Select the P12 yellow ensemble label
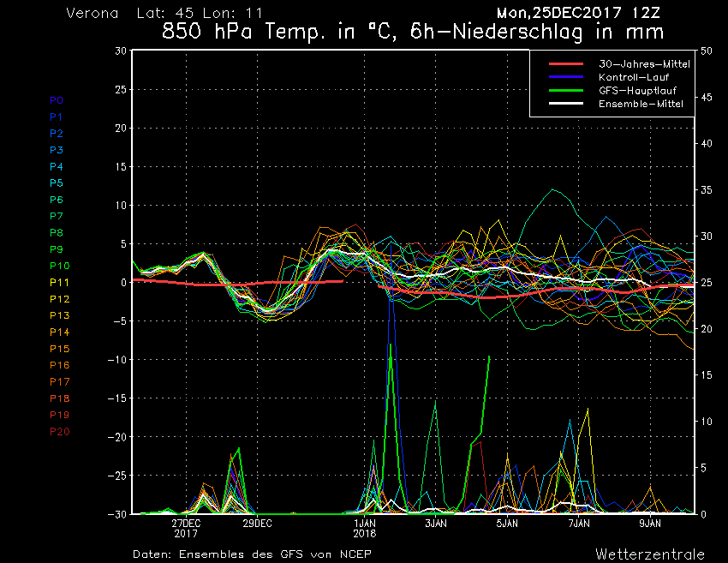The width and height of the screenshot is (728, 563). [59, 299]
